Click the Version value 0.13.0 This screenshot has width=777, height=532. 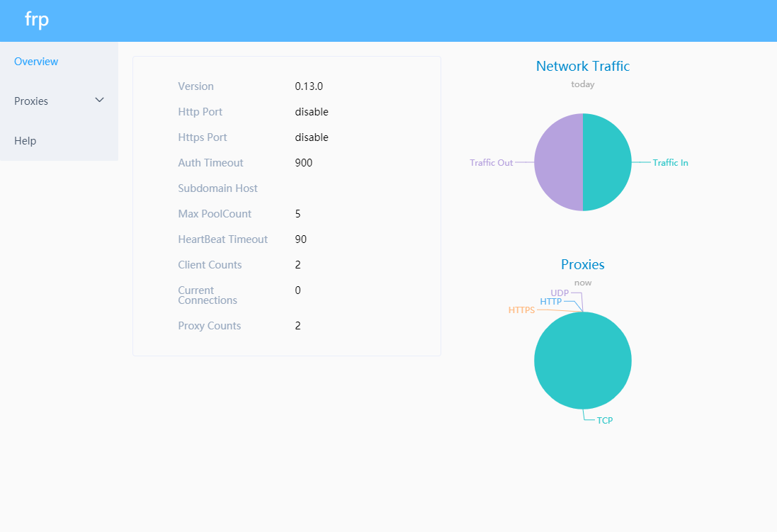pyautogui.click(x=309, y=86)
